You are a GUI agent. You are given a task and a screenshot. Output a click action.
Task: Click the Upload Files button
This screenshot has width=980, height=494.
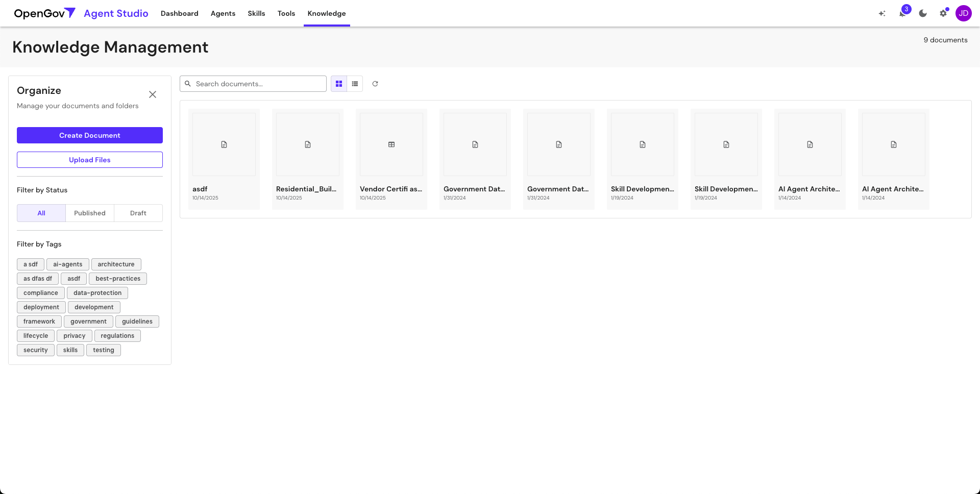[89, 160]
